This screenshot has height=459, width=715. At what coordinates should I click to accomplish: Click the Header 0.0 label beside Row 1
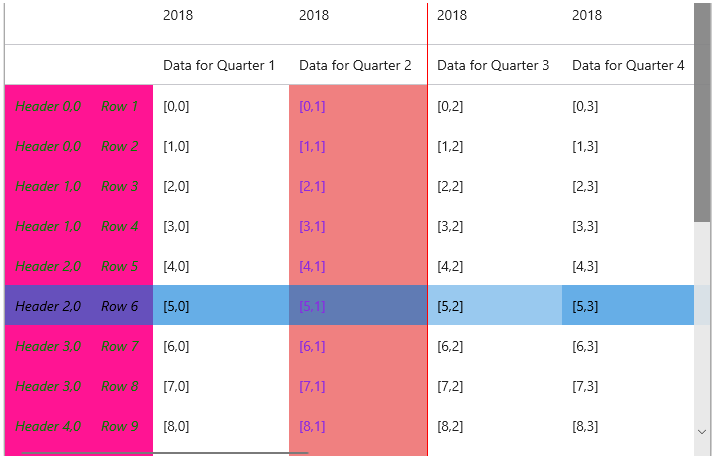click(x=48, y=106)
